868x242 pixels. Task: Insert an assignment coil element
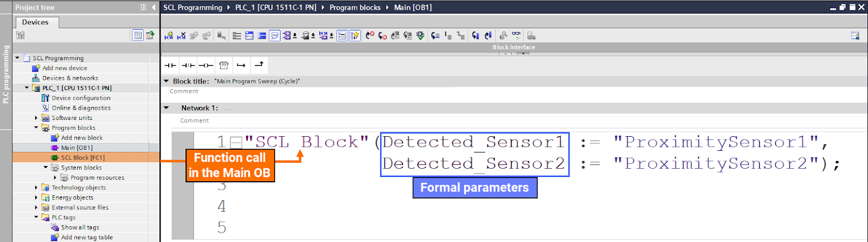pyautogui.click(x=206, y=66)
